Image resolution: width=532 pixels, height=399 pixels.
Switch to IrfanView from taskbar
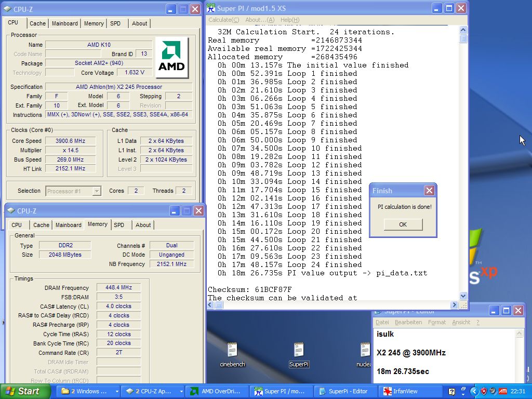coord(410,391)
